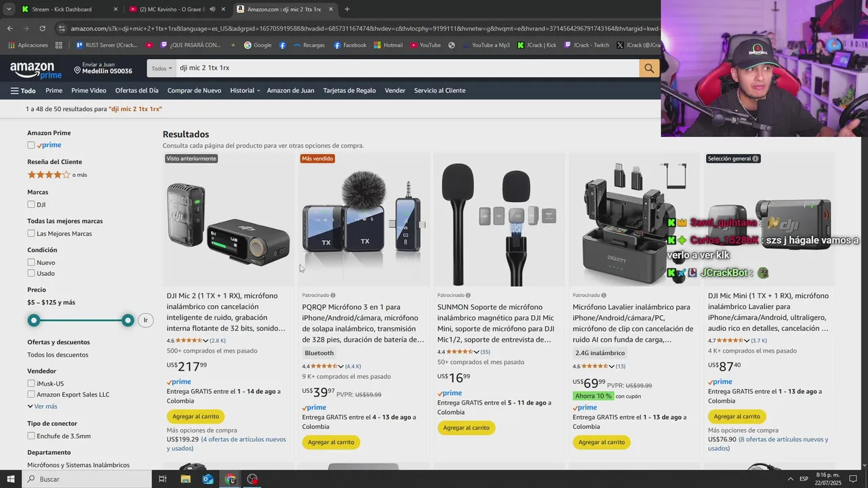Open rating popover for PQRQP 4.4 stars
This screenshot has height=488, width=868.
point(328,366)
